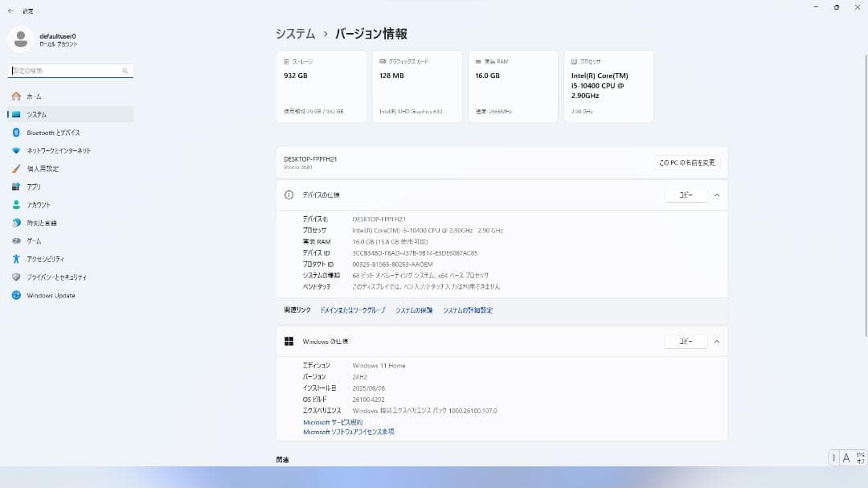Screen dimensions: 868x488
Task: Click the 設定の検索 search box
Action: click(x=70, y=70)
